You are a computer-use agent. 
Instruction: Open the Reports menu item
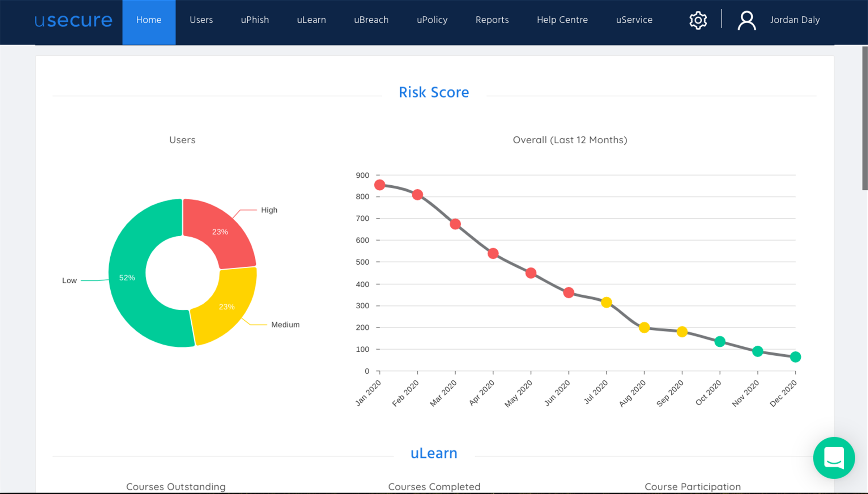tap(492, 20)
